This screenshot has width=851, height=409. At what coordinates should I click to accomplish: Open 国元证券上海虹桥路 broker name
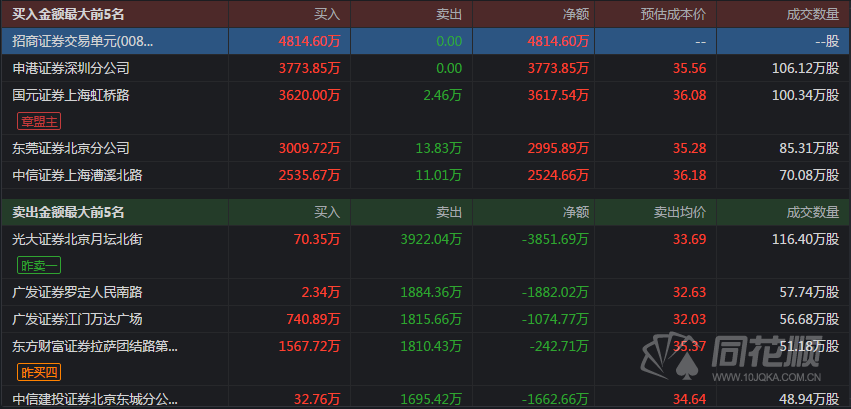click(x=71, y=95)
